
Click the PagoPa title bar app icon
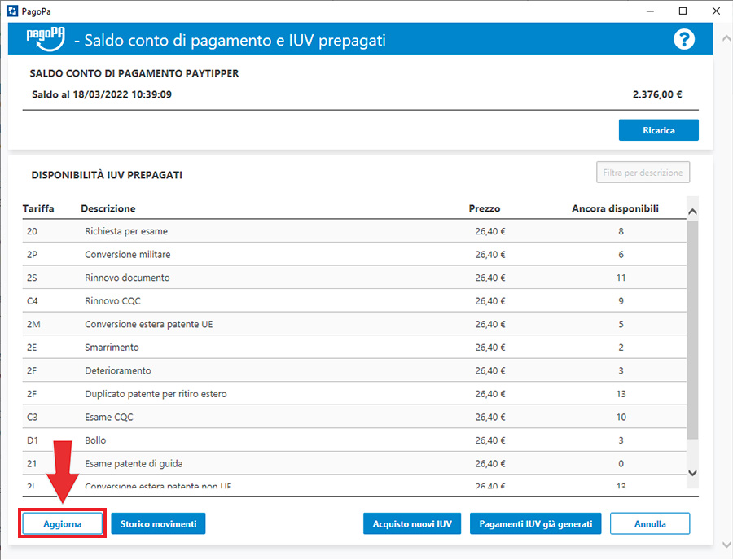click(x=11, y=11)
